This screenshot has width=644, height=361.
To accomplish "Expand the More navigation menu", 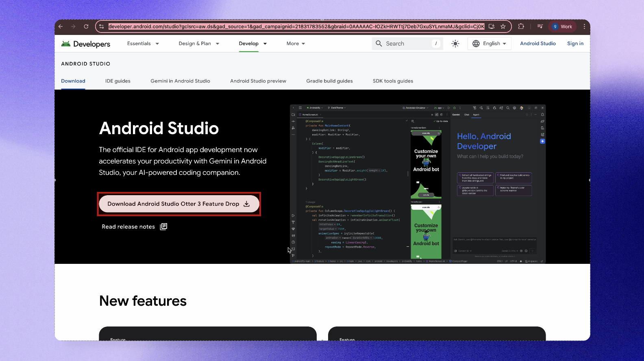I will click(x=296, y=43).
